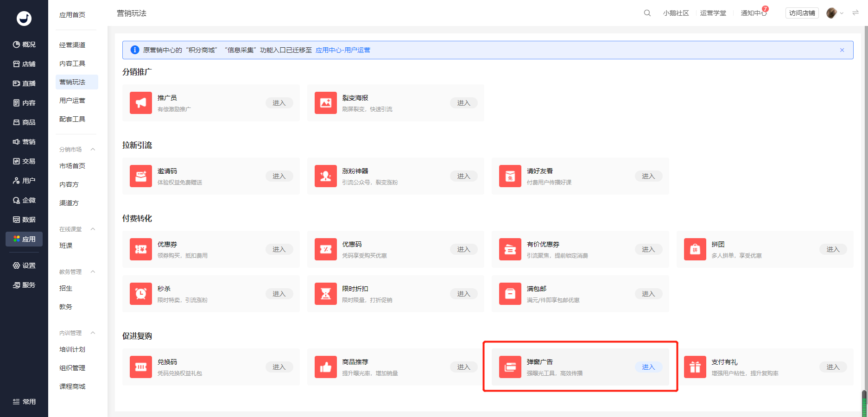Click 进入 for 弹窗广告

(x=648, y=367)
